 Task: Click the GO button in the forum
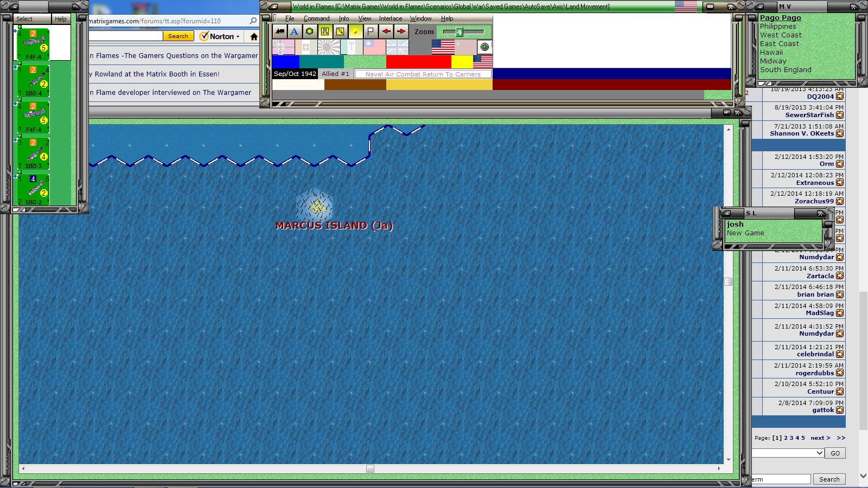tap(835, 453)
